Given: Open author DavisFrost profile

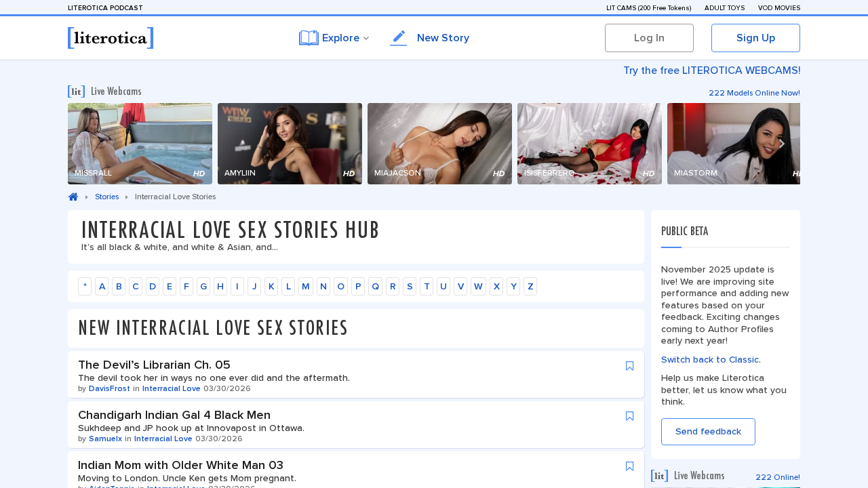Looking at the screenshot, I should (x=109, y=388).
